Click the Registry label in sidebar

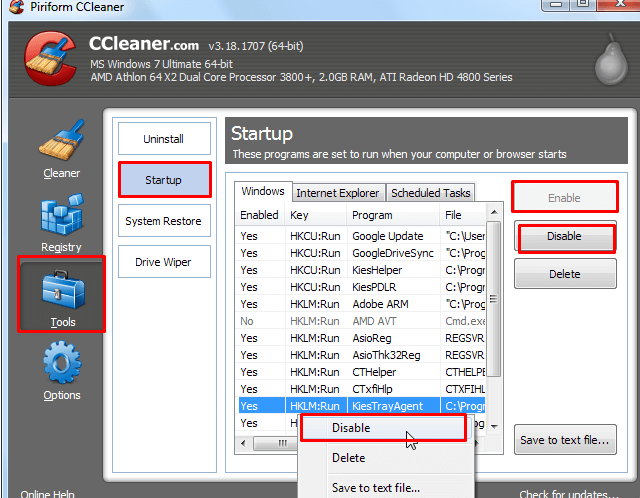pyautogui.click(x=61, y=247)
